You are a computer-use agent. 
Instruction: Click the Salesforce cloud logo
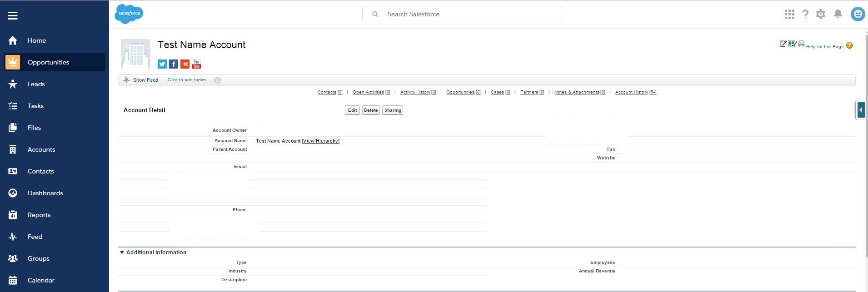(129, 14)
